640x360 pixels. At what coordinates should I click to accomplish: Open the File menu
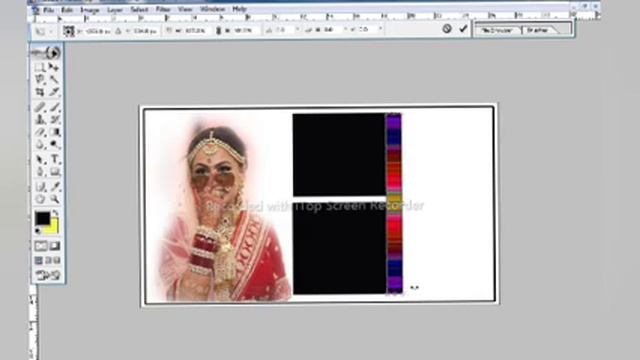pos(49,9)
